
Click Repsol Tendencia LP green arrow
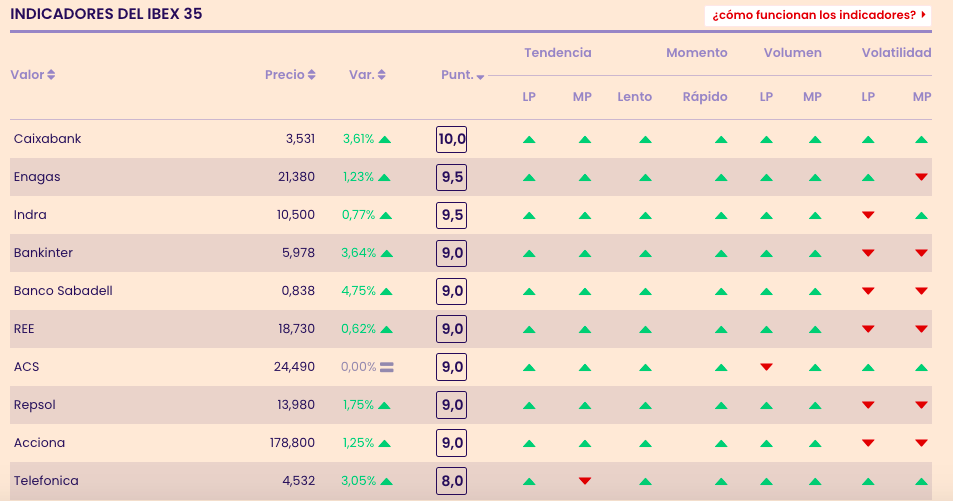coord(529,406)
